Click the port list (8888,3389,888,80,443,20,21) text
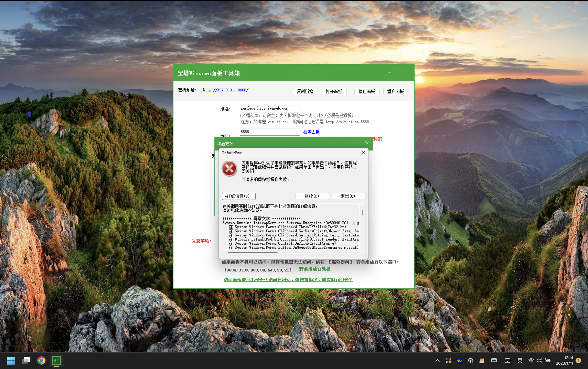The width and height of the screenshot is (588, 369). [x=258, y=270]
